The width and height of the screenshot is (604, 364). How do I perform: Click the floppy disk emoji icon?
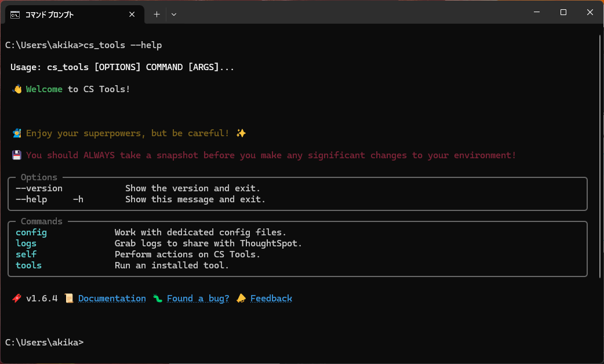tap(17, 155)
